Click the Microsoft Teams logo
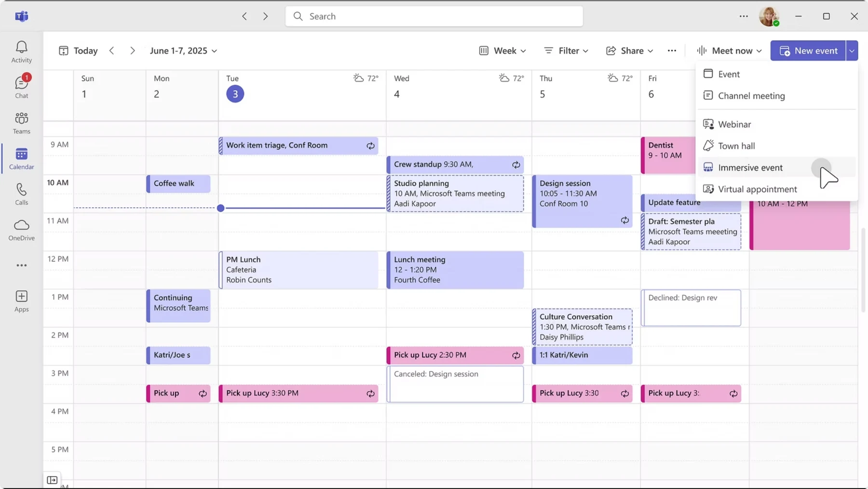This screenshot has width=868, height=489. (x=22, y=16)
